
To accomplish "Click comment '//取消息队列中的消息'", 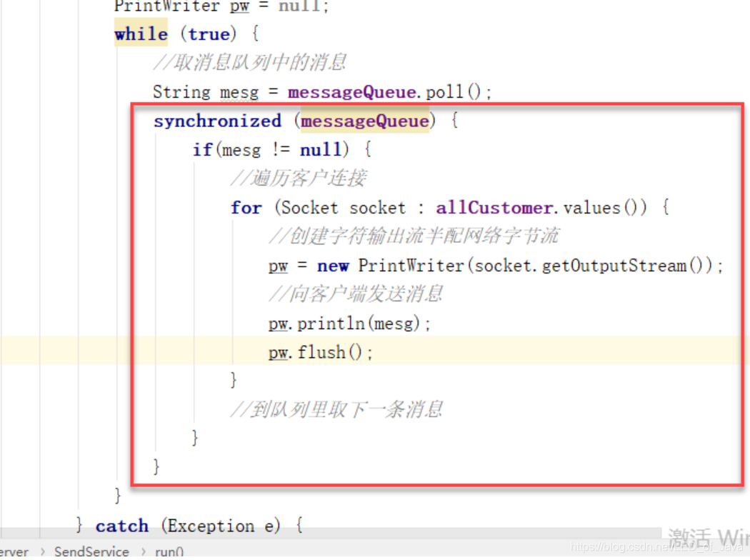I will click(250, 63).
